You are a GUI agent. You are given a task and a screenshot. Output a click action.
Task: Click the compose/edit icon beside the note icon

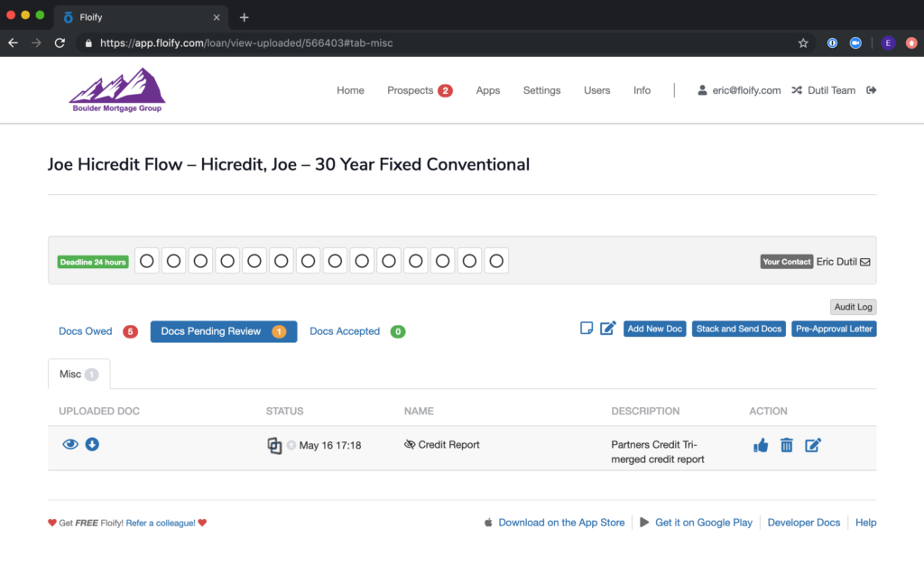pos(607,328)
